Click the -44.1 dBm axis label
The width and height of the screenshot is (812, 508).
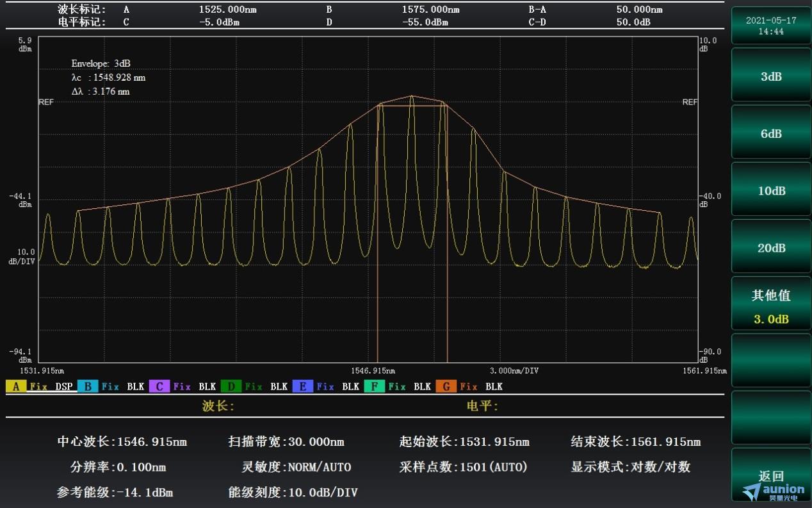(x=20, y=200)
